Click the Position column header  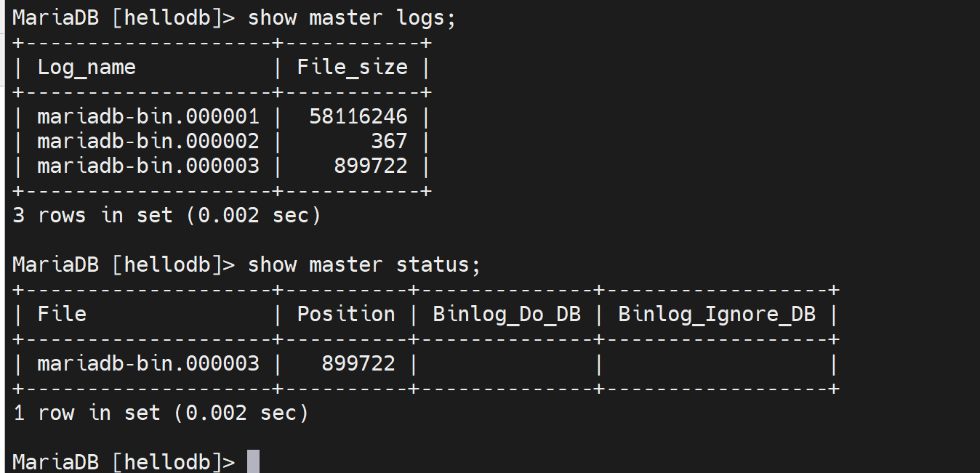pos(345,314)
